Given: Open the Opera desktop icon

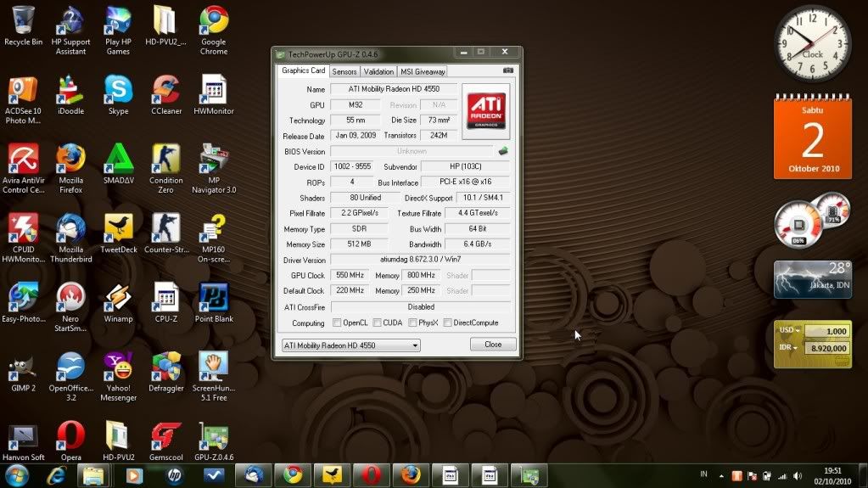Looking at the screenshot, I should 71,441.
